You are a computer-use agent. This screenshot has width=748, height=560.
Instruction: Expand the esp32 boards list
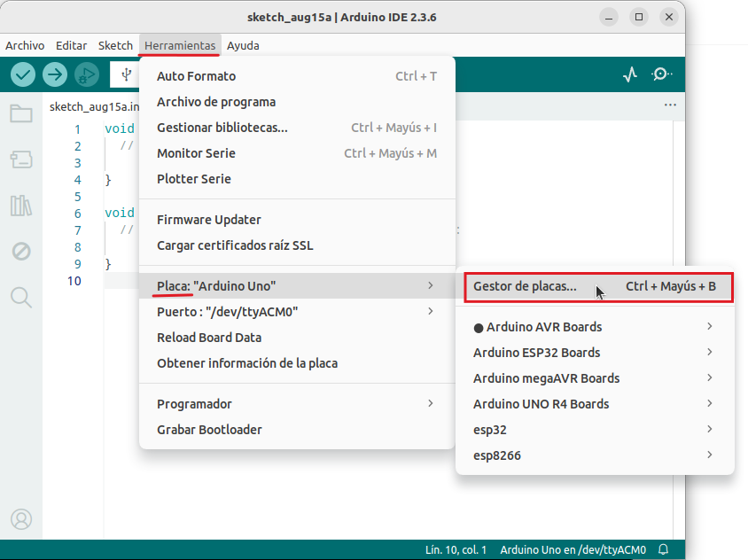pos(595,431)
